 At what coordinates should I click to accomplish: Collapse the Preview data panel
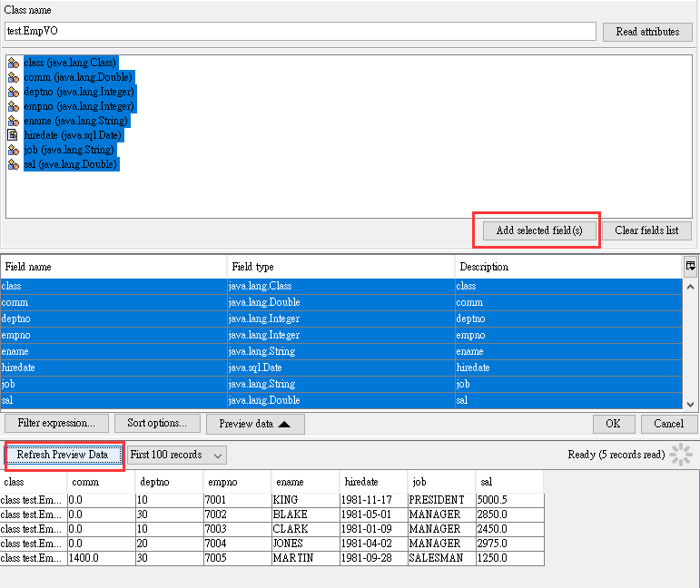[x=255, y=424]
